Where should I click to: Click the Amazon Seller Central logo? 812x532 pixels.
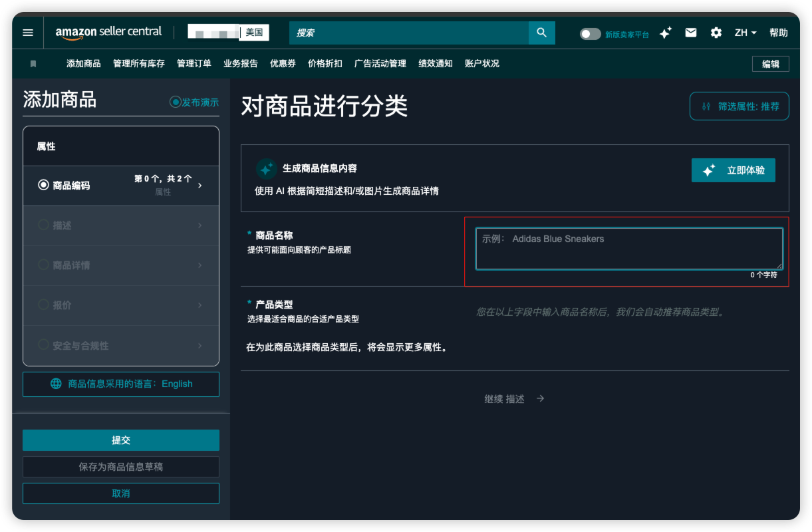coord(108,32)
